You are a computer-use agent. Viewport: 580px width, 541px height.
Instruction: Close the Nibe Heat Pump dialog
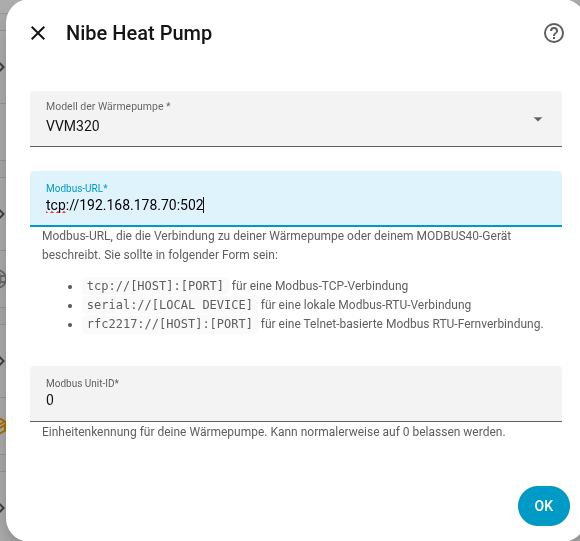tap(38, 33)
